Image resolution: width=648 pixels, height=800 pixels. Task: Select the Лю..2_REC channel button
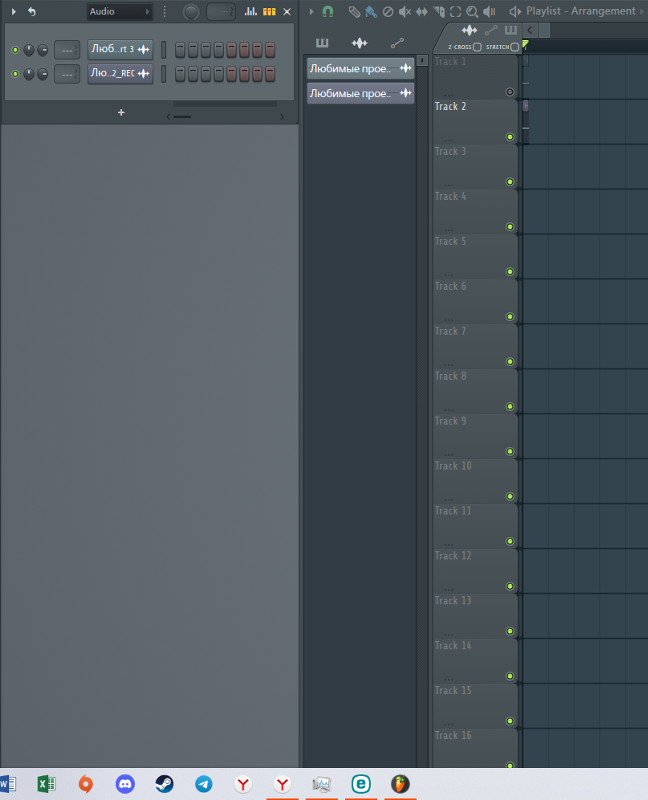[x=120, y=74]
